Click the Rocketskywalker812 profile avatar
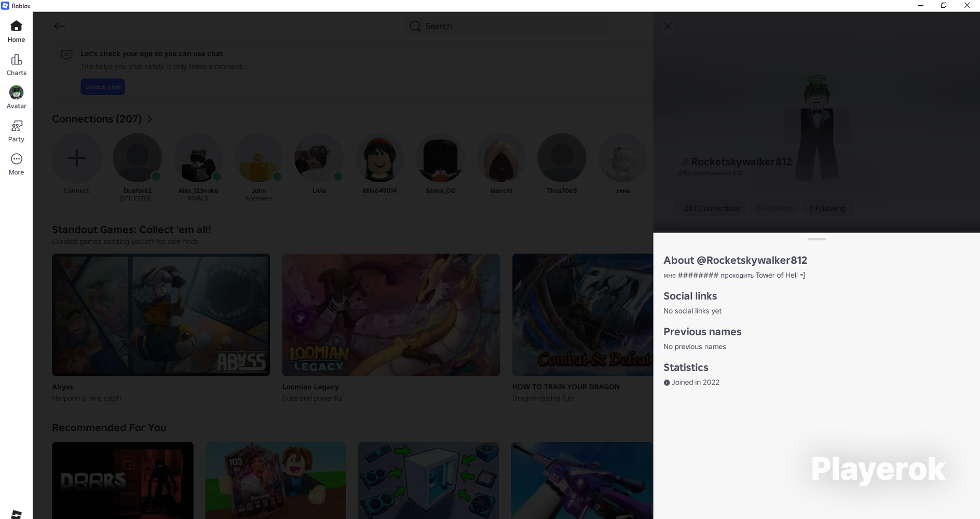Viewport: 980px width, 519px height. pos(817,127)
